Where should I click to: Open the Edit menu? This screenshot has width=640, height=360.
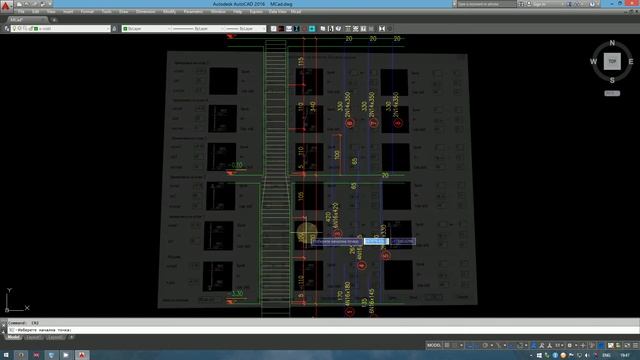pos(36,12)
